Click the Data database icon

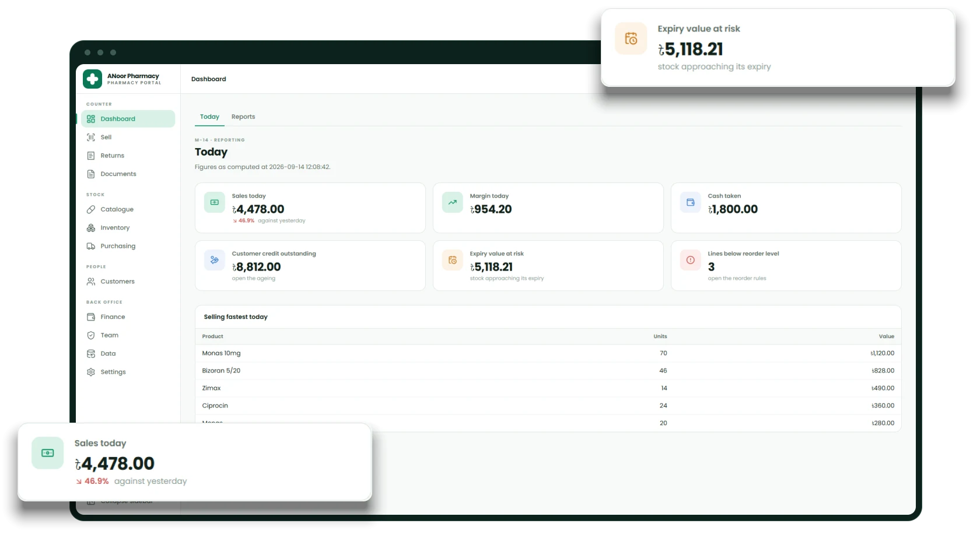click(91, 354)
